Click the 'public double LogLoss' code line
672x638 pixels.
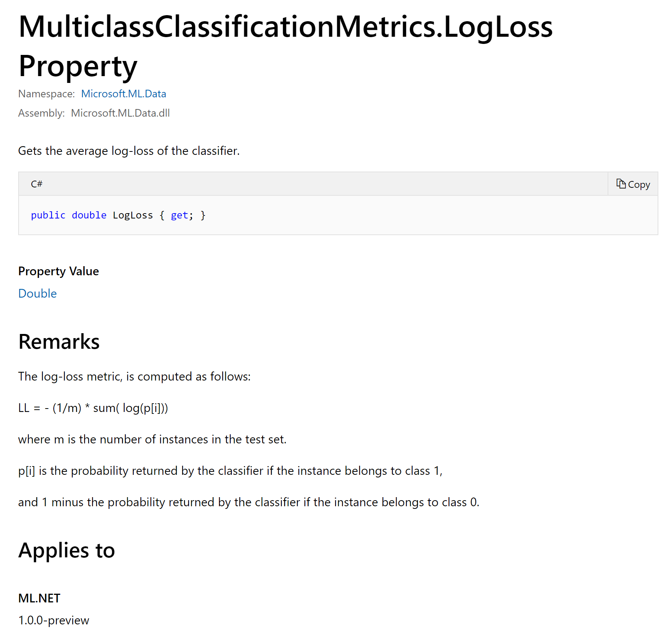click(118, 215)
